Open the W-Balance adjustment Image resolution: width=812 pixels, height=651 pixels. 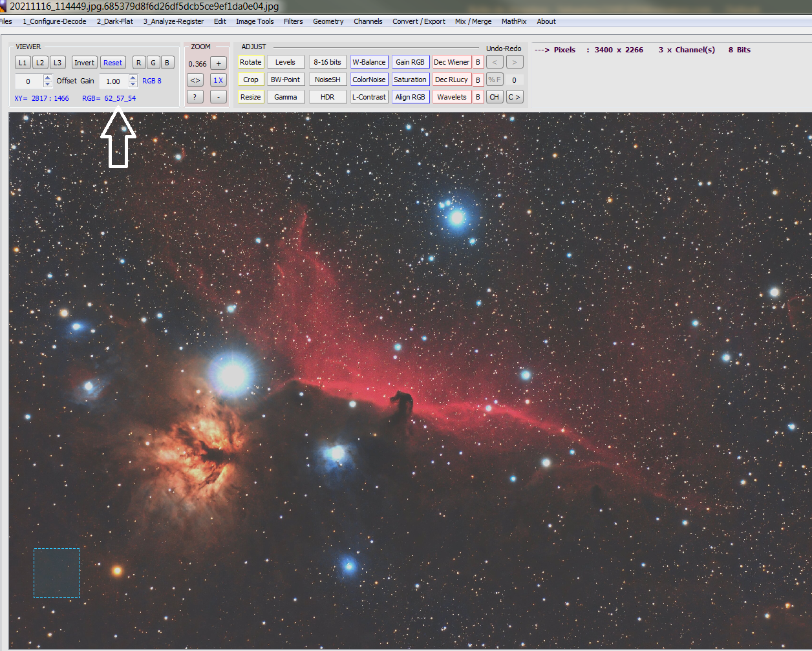click(369, 62)
